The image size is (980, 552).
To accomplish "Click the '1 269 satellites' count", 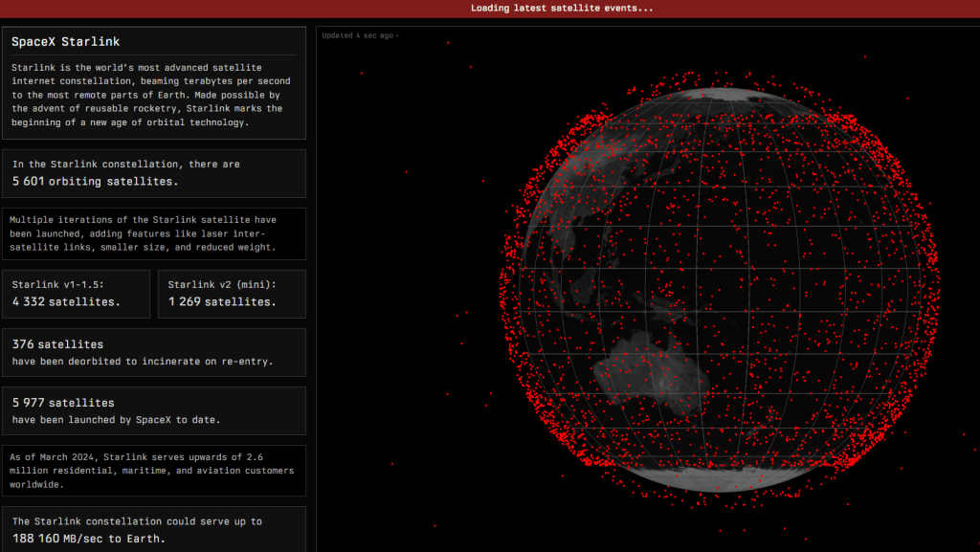I will click(222, 301).
